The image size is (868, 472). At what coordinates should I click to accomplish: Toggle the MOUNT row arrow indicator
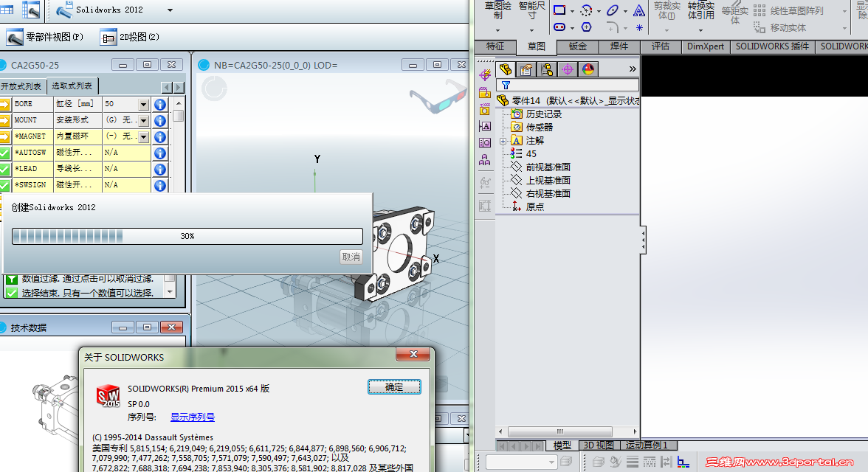[4, 120]
